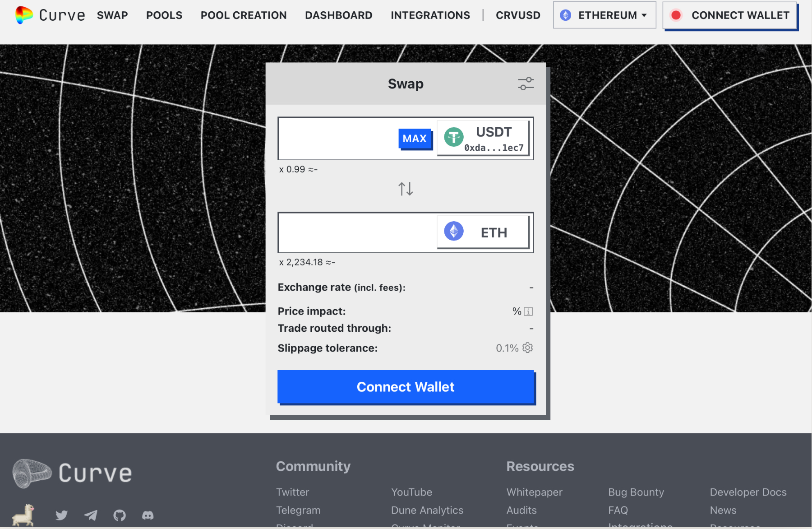The height and width of the screenshot is (529, 812).
Task: Open Discord icon in footer
Action: 148,515
